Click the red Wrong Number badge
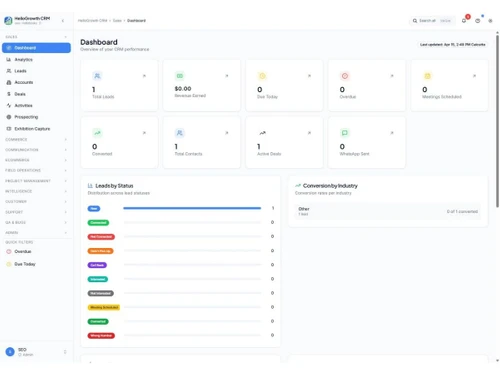 click(x=101, y=336)
